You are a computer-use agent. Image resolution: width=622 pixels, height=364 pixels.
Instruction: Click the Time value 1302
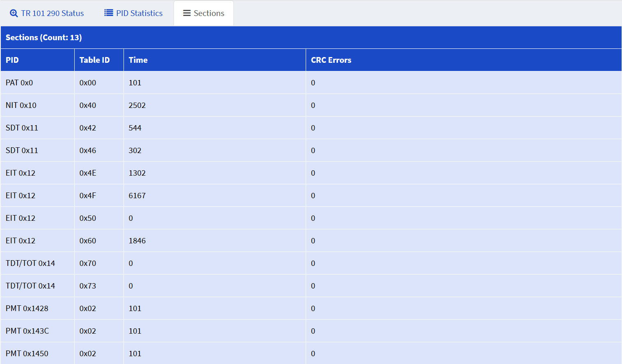click(x=137, y=173)
